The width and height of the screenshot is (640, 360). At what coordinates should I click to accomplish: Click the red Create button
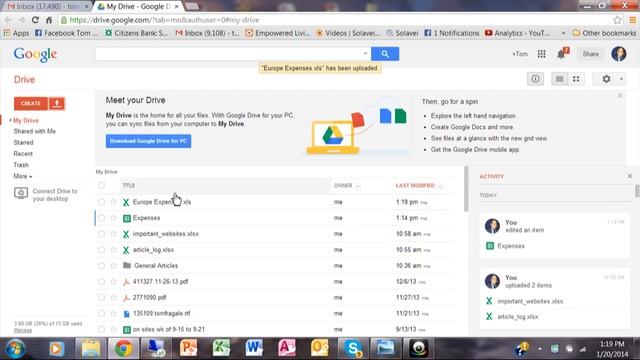[x=31, y=104]
